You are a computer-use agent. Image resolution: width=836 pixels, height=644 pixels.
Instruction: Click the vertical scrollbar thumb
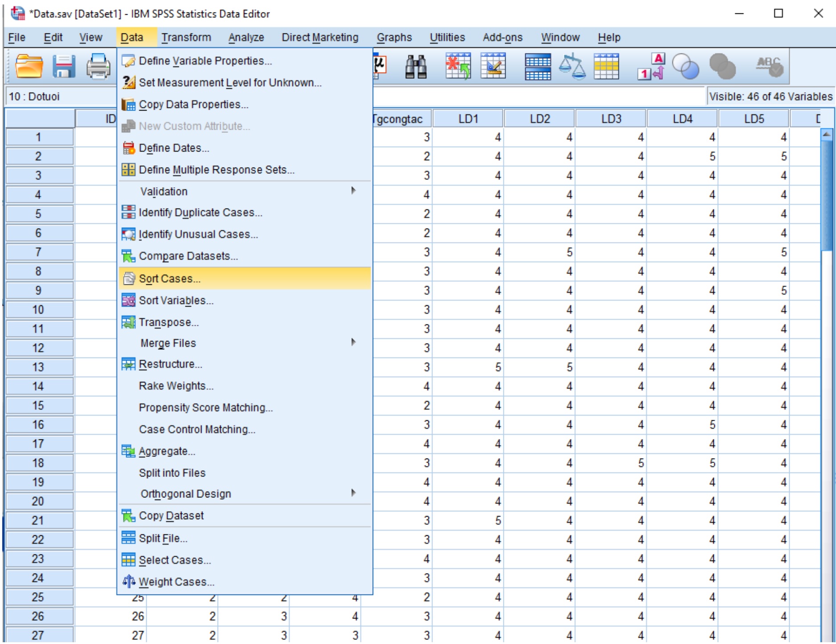click(826, 196)
